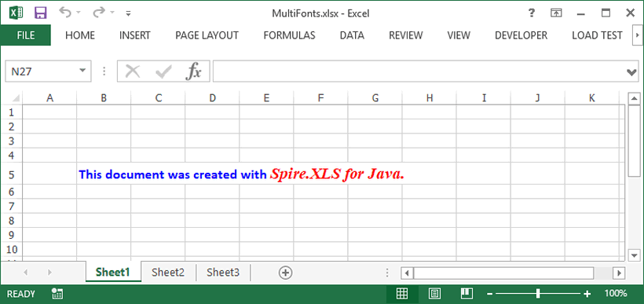The height and width of the screenshot is (304, 644).
Task: Activate the Sheet1 tab
Action: (113, 272)
